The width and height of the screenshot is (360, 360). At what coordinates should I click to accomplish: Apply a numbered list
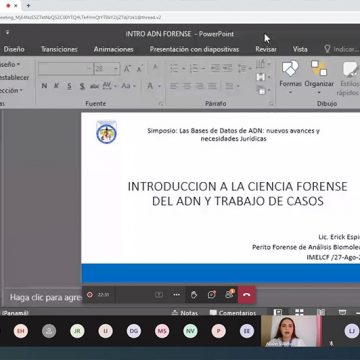point(194,69)
